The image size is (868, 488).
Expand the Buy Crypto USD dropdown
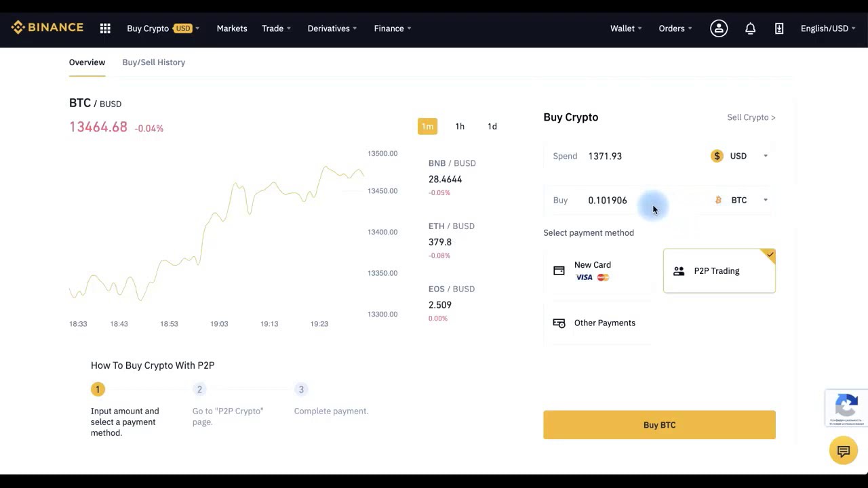163,28
